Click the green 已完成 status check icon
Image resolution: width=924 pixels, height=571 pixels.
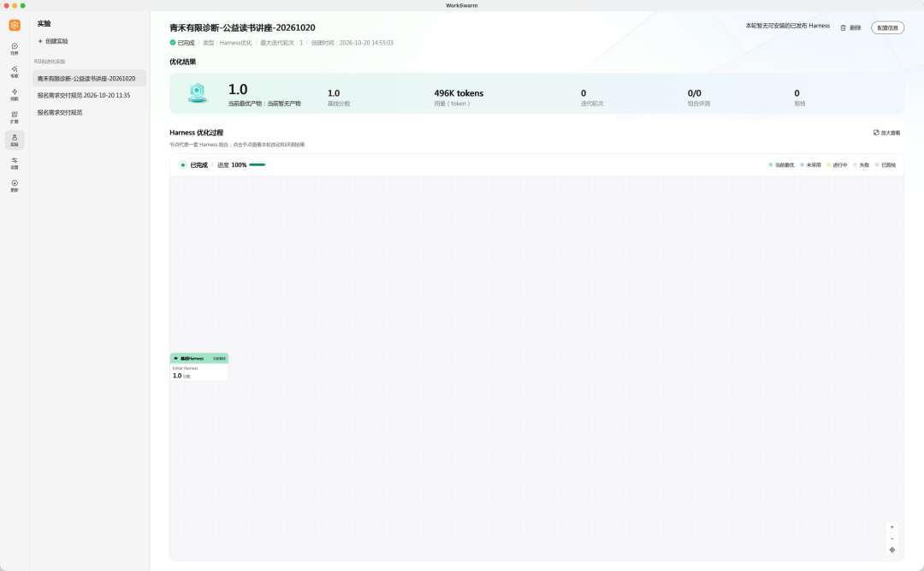pos(173,43)
